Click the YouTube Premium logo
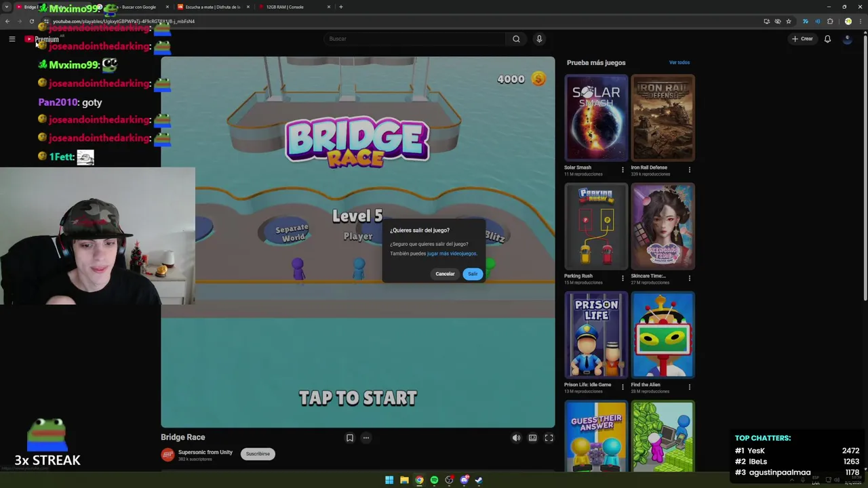Viewport: 868px width, 488px height. point(42,39)
